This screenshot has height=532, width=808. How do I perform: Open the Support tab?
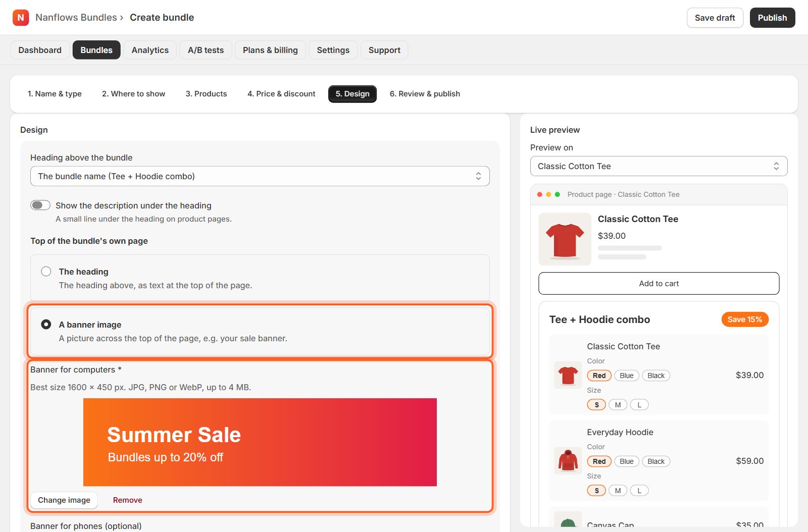point(384,50)
